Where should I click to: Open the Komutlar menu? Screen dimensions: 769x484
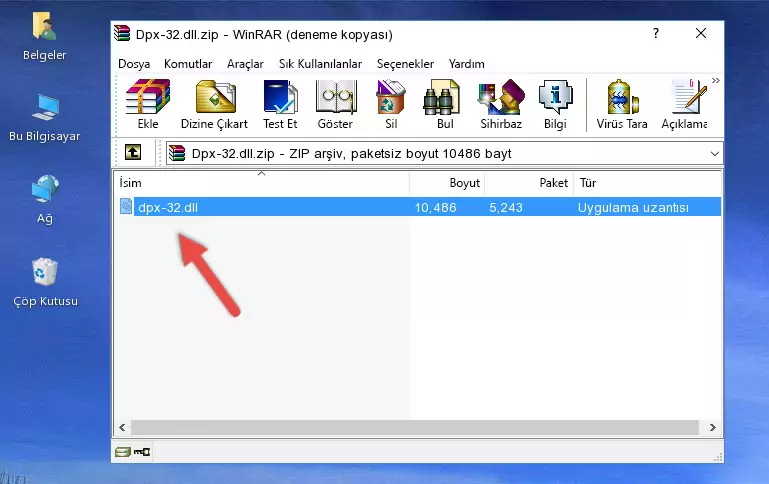[x=188, y=64]
